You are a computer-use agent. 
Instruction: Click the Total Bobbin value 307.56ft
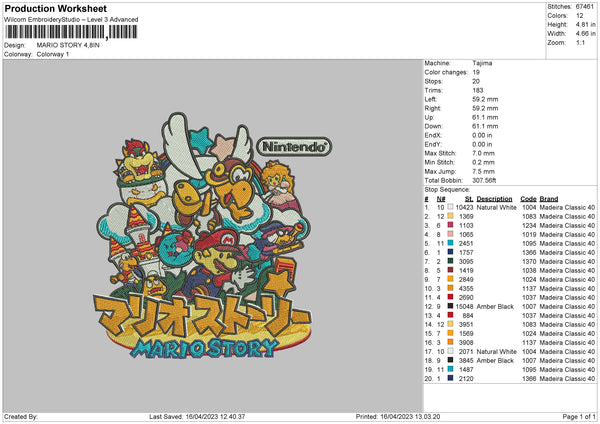pyautogui.click(x=484, y=180)
